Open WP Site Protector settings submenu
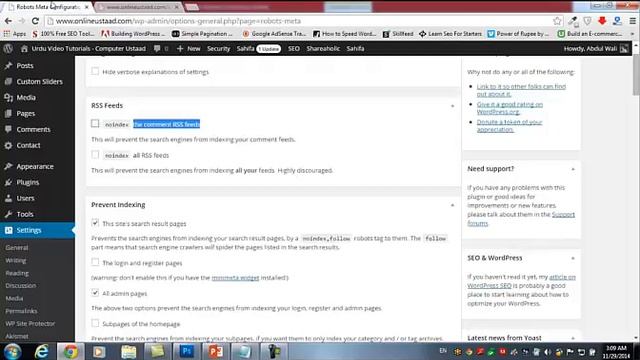 point(30,323)
